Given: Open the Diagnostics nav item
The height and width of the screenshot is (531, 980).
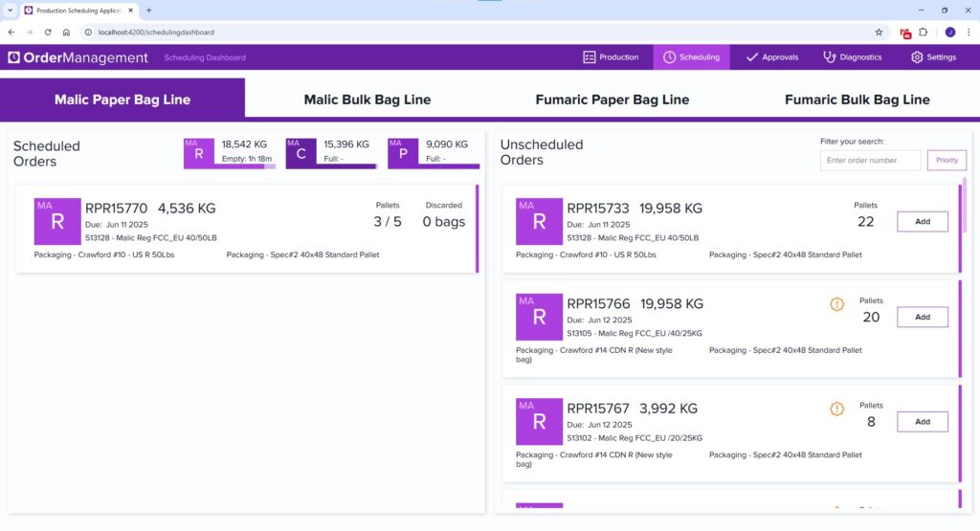Looking at the screenshot, I should click(x=852, y=57).
